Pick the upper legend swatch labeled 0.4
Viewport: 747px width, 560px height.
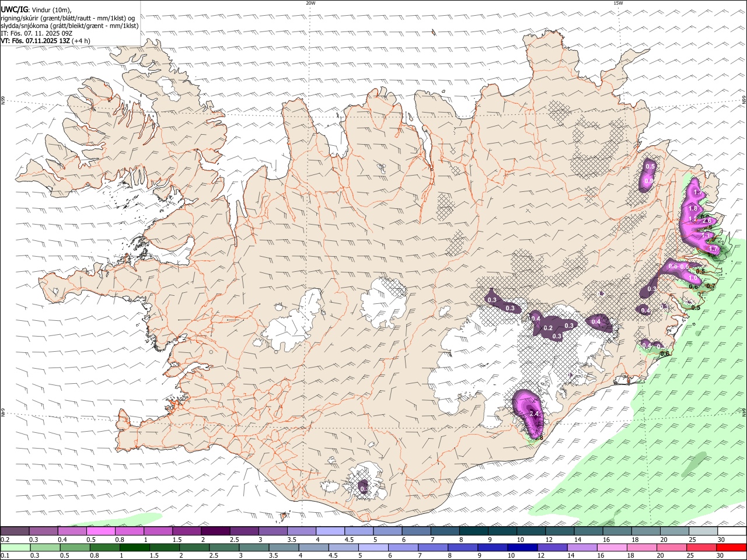click(72, 531)
